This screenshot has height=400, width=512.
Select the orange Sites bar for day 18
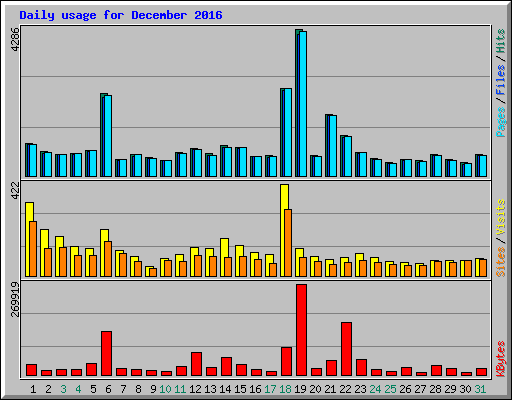[288, 243]
